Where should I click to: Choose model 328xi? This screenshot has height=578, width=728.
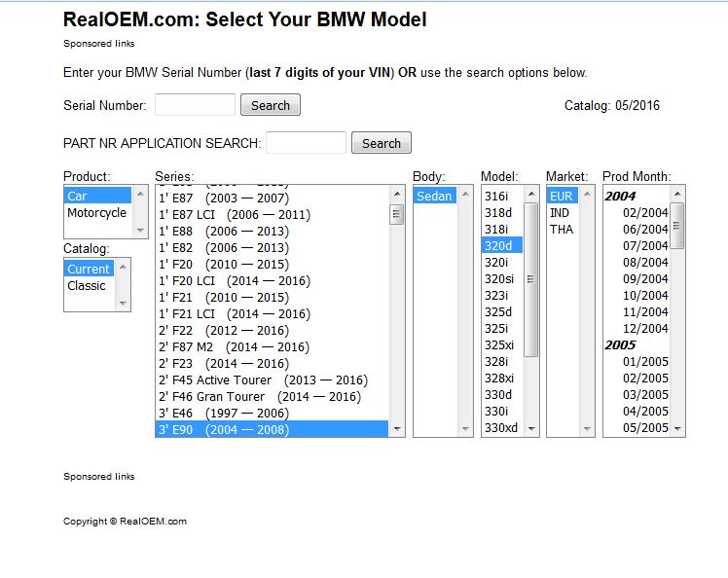[x=502, y=379]
